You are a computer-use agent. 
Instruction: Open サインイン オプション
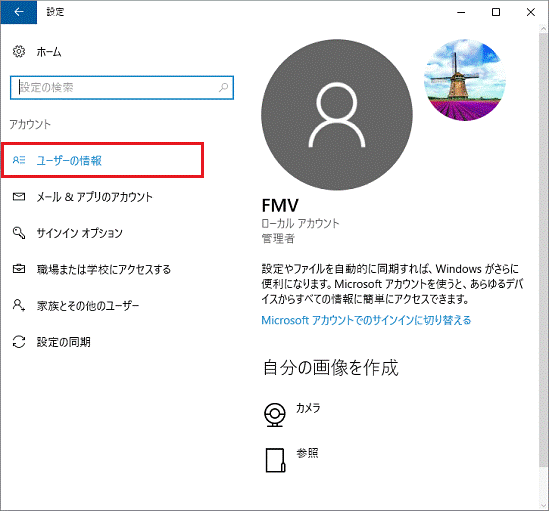click(80, 233)
